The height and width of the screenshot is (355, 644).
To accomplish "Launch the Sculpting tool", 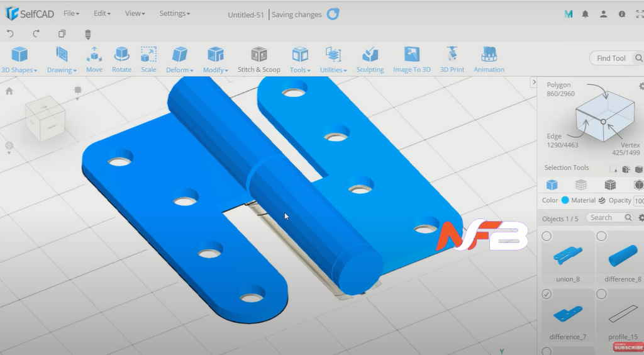I will coord(370,60).
